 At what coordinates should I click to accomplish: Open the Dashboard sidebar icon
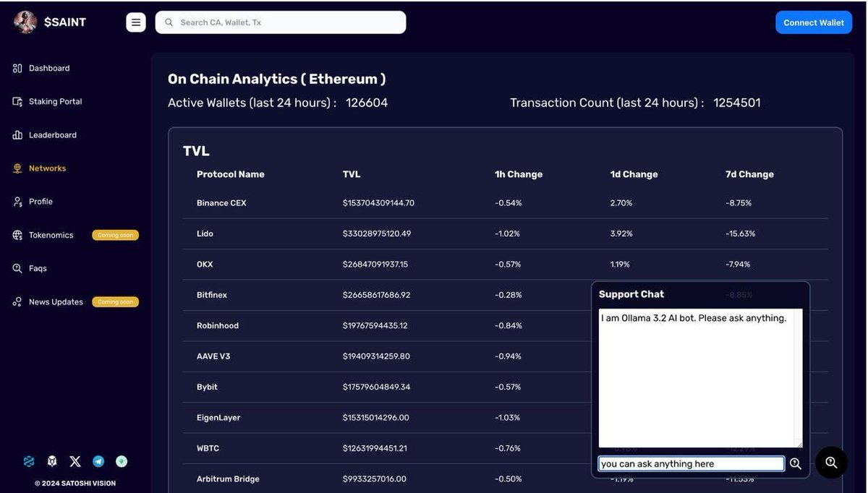pos(17,68)
